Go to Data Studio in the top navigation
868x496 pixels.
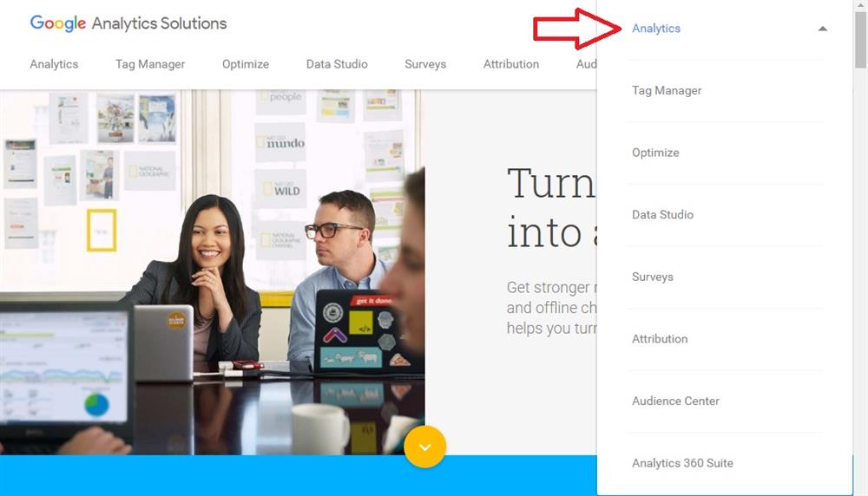click(337, 64)
